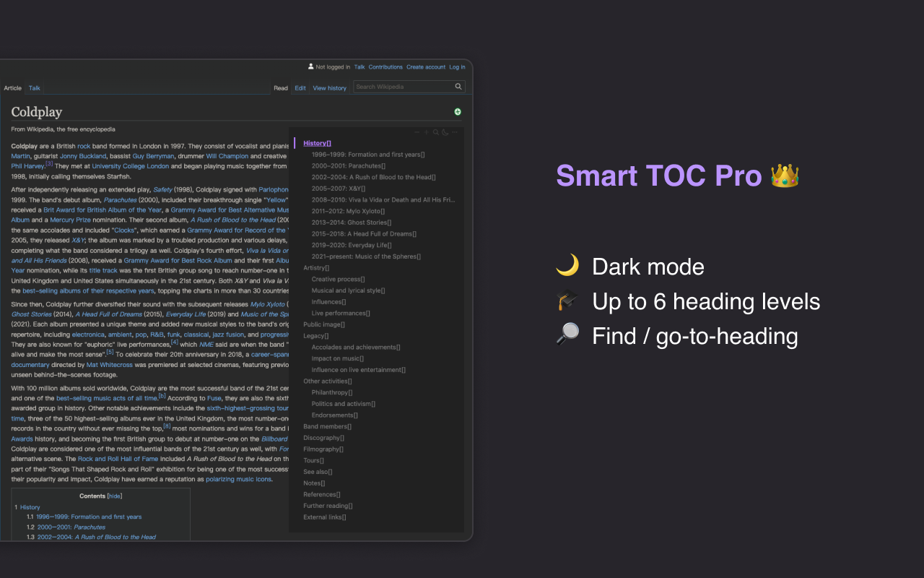Collapse all headings with the minus icon
Screen dimensions: 924x578
click(x=417, y=132)
